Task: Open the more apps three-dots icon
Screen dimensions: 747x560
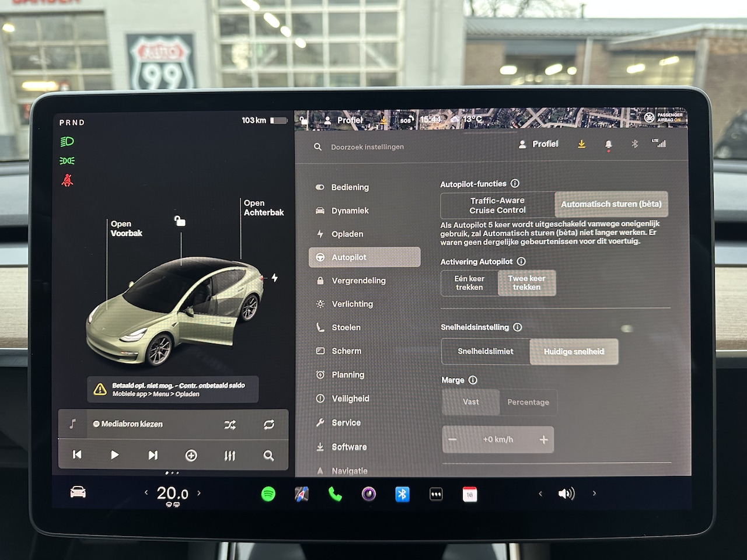Action: [436, 494]
